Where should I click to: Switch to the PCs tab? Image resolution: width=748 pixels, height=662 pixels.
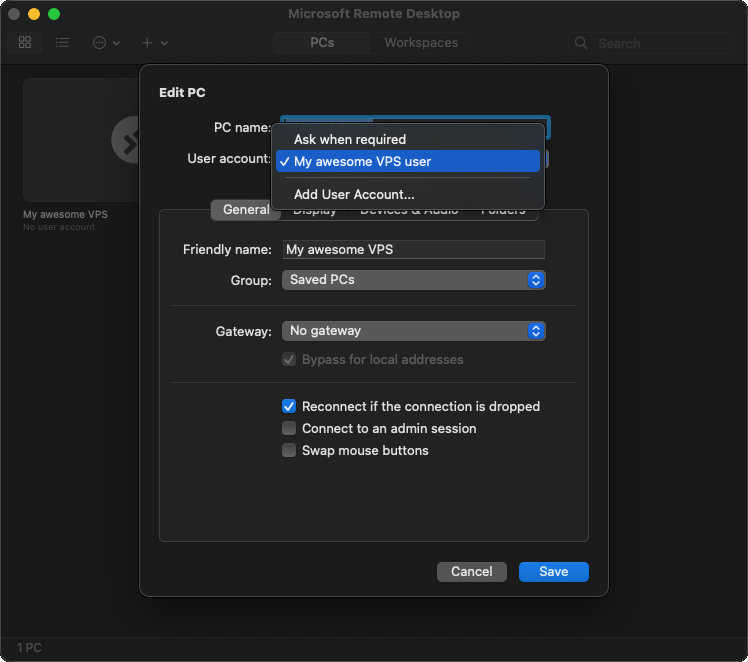point(322,43)
